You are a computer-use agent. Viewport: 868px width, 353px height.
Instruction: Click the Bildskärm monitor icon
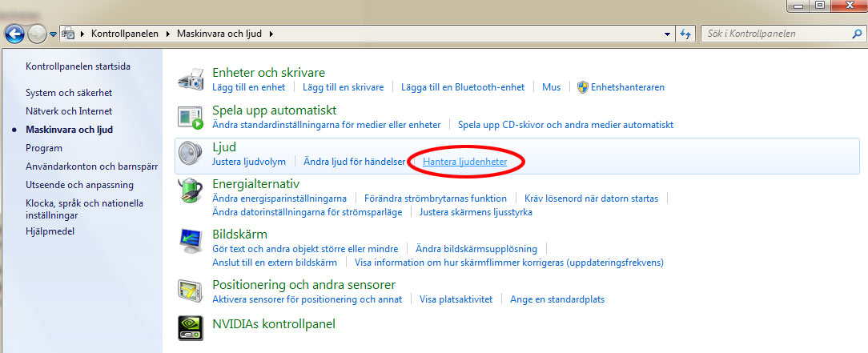(191, 241)
